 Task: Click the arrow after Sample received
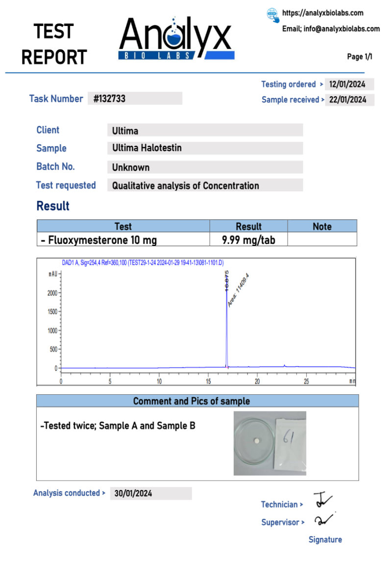click(x=323, y=100)
